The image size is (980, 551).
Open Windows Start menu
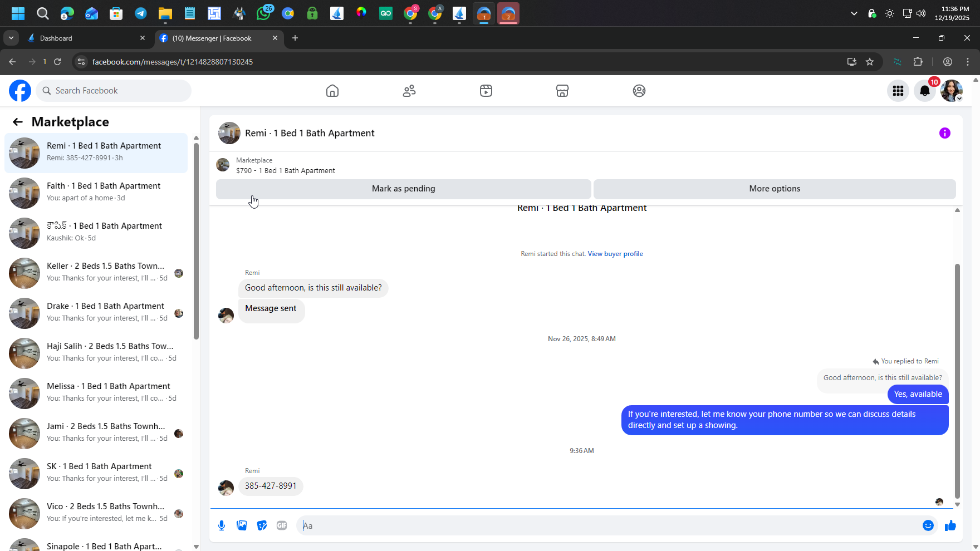(x=18, y=13)
